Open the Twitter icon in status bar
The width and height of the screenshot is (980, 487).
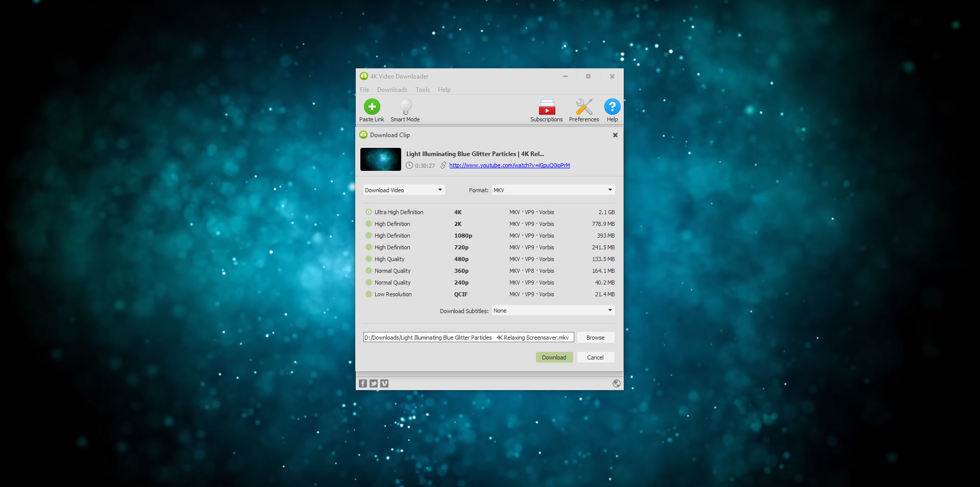coord(374,383)
